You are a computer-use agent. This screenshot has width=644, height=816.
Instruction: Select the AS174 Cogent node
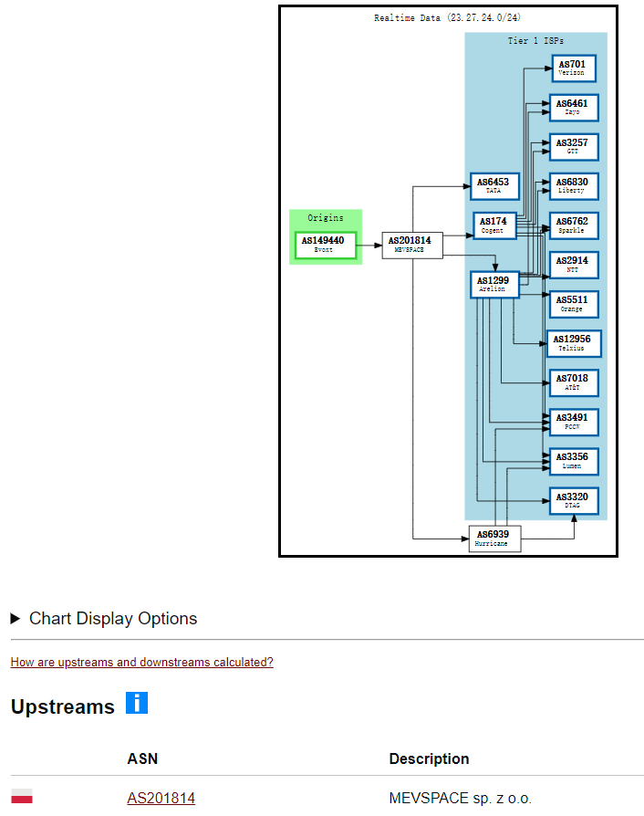[494, 225]
